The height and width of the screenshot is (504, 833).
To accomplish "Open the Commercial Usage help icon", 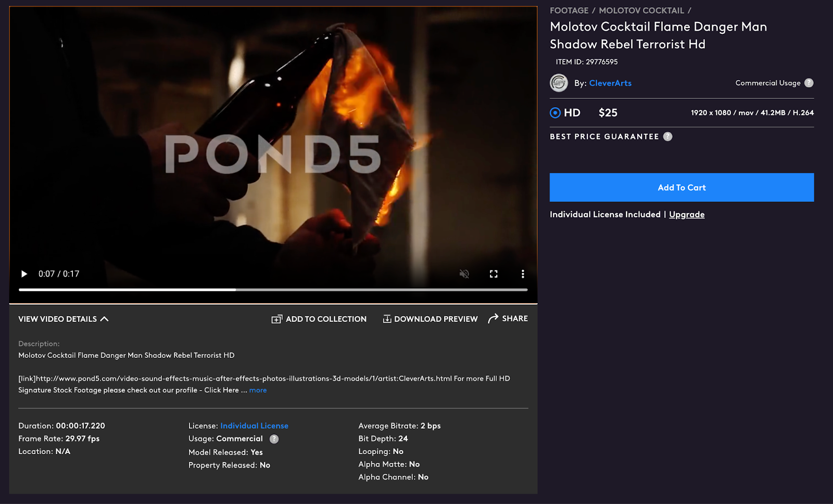I will click(809, 83).
